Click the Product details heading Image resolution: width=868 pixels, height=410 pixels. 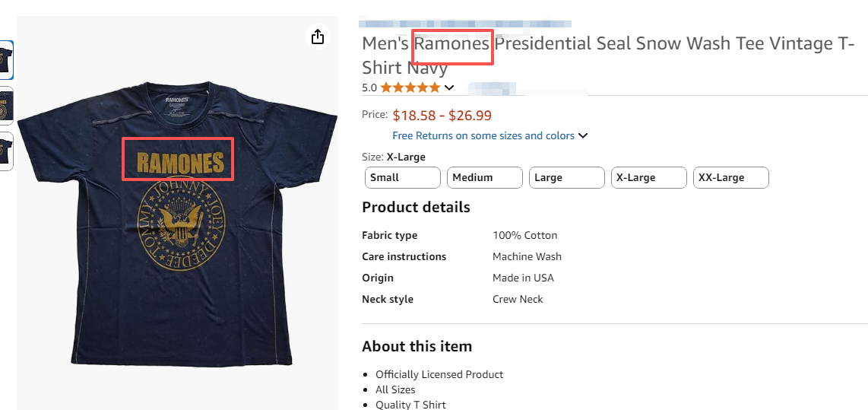point(416,208)
